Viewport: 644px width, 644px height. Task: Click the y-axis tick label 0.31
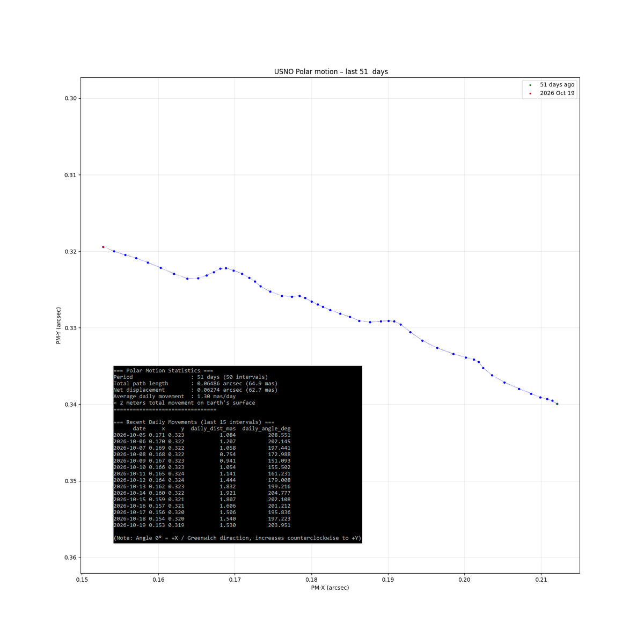tap(70, 175)
